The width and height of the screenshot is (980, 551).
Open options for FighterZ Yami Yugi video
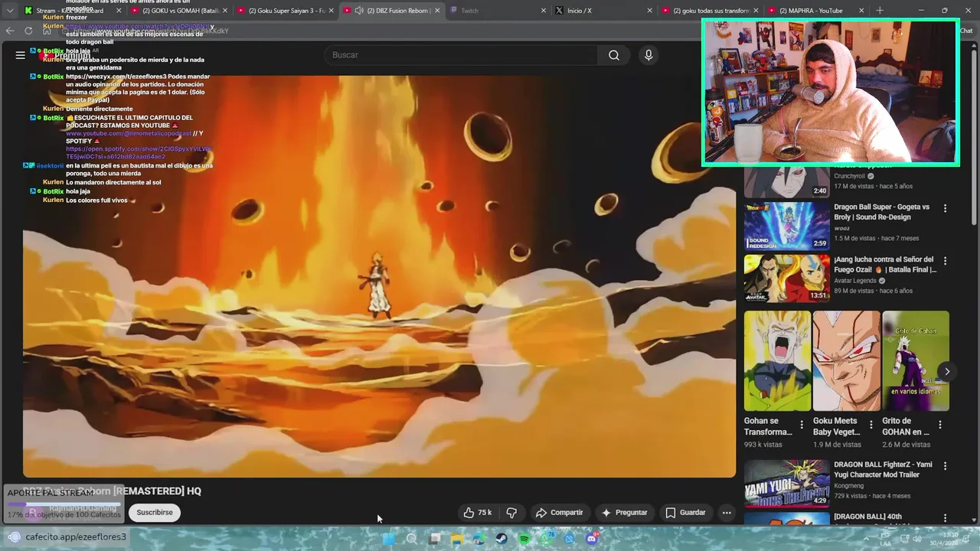tap(945, 466)
